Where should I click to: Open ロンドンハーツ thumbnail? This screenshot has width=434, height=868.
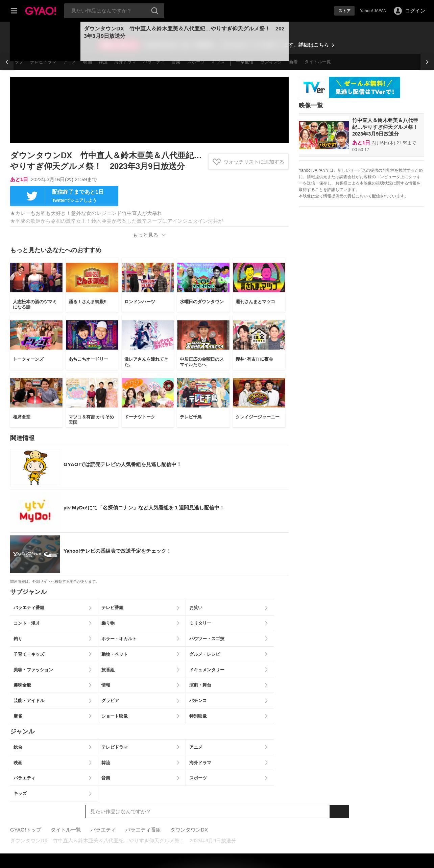148,278
